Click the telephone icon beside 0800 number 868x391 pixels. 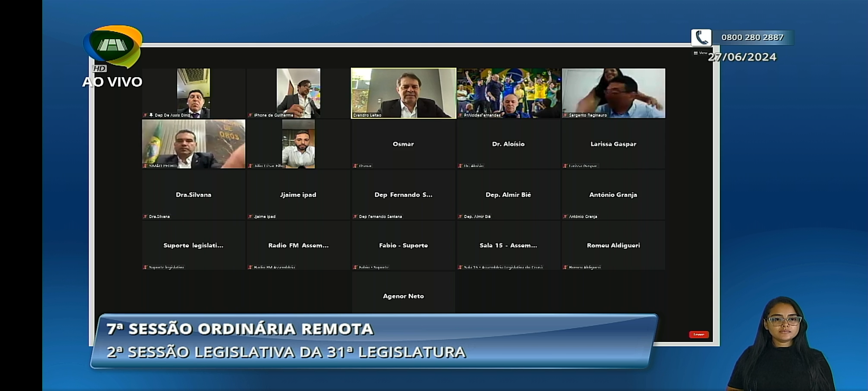click(701, 38)
